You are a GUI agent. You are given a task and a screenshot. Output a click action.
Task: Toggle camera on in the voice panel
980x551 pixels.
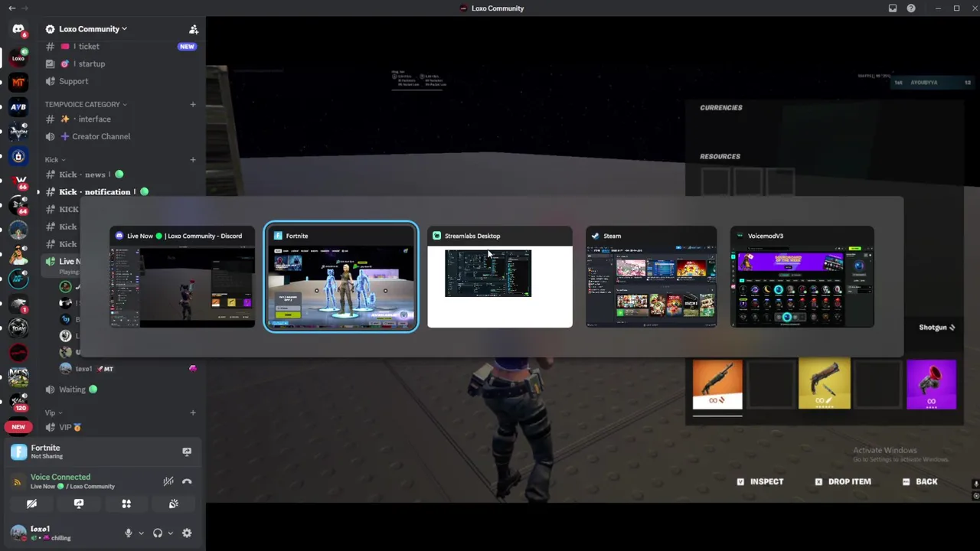click(x=31, y=504)
